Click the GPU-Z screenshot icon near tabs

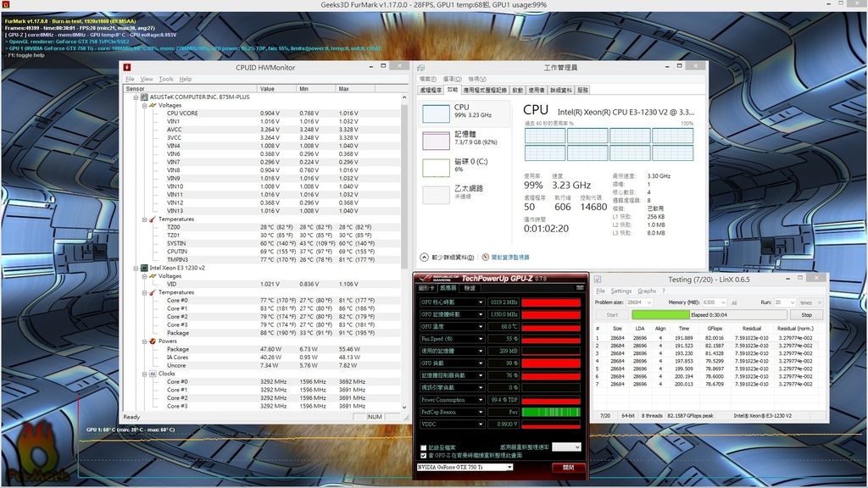point(580,288)
